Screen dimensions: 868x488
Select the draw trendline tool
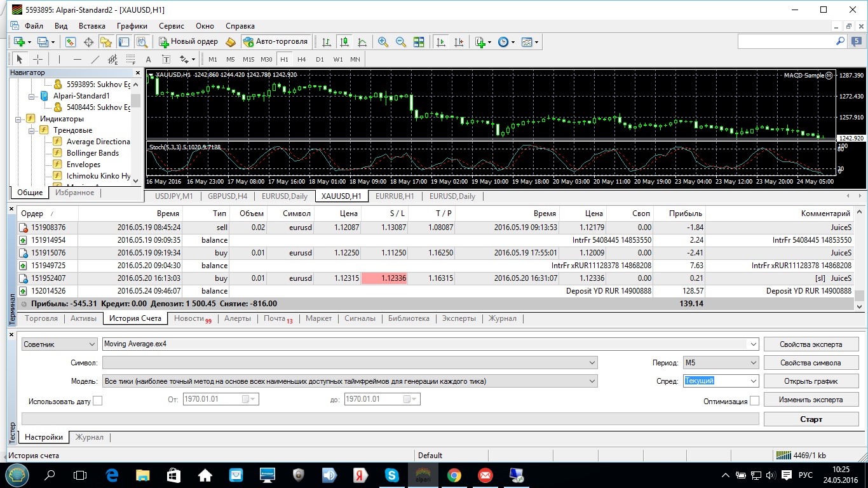coord(95,59)
